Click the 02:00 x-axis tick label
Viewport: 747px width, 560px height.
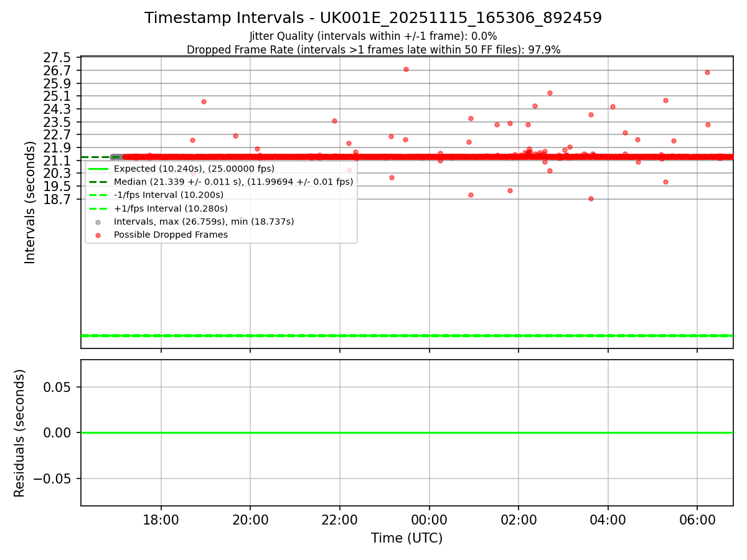pos(519,520)
